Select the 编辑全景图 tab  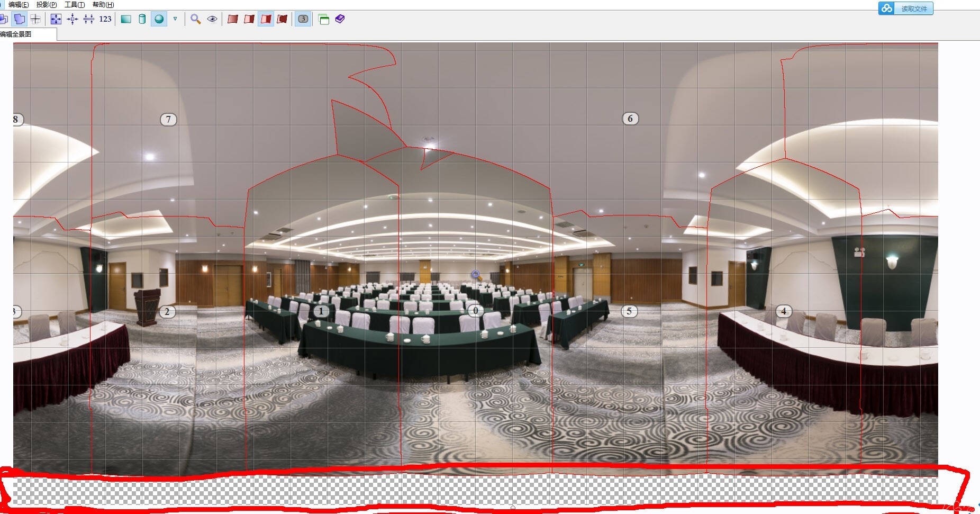17,34
